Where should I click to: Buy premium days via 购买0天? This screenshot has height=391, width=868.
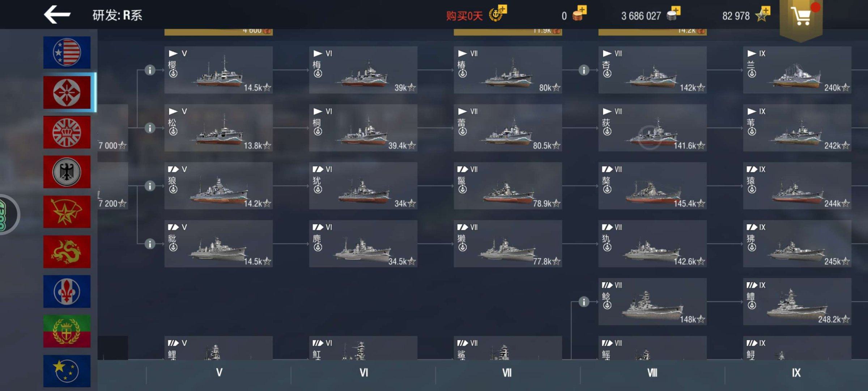476,15
